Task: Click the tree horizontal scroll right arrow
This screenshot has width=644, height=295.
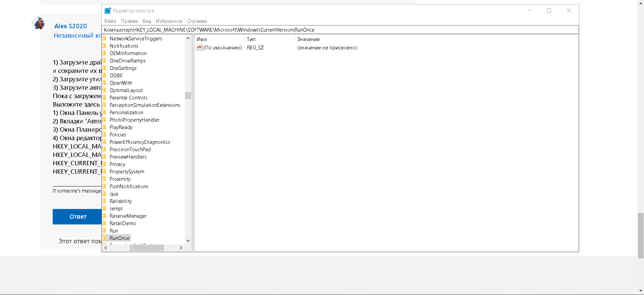Action: [x=181, y=248]
